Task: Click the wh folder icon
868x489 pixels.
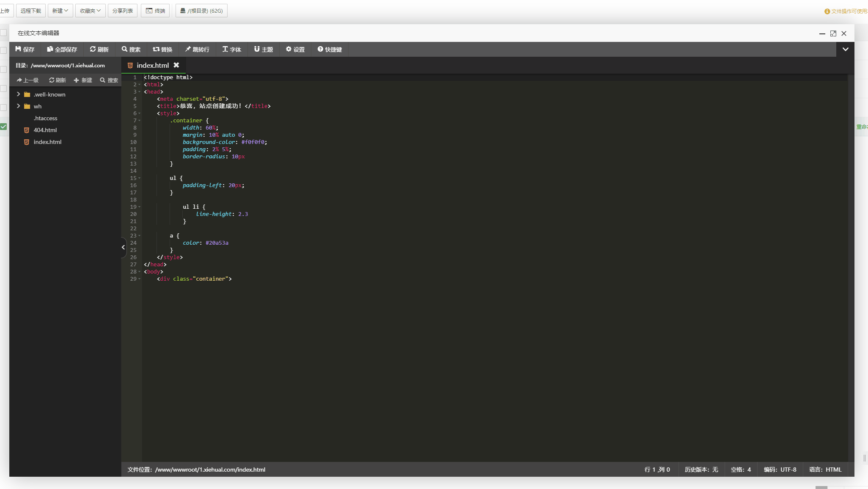Action: click(27, 106)
